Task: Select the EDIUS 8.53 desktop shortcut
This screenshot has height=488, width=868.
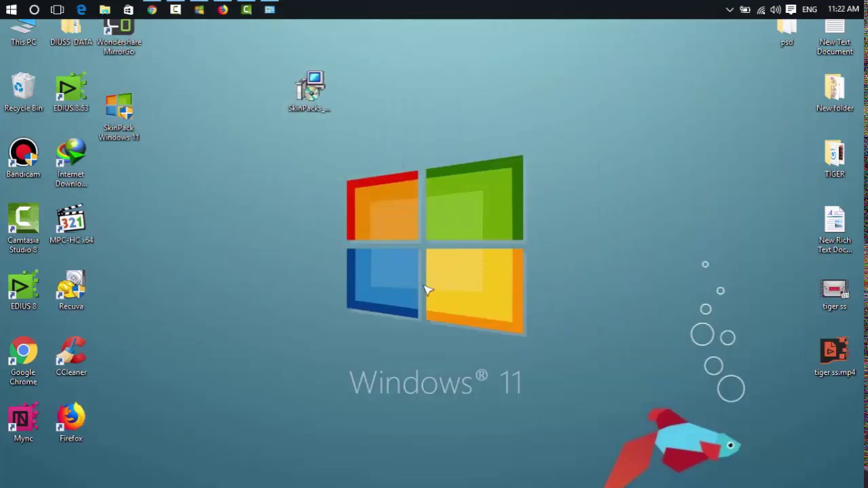Action: pos(71,93)
